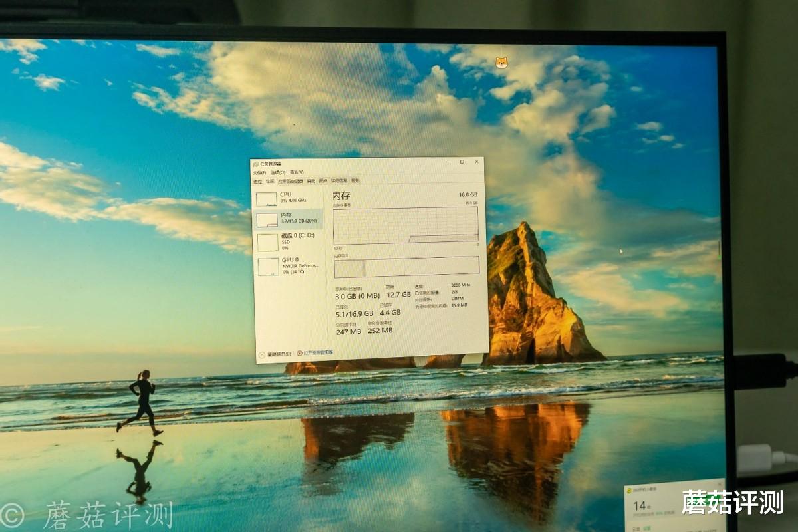Image resolution: width=798 pixels, height=532 pixels.
Task: Click the memory composition bar
Action: coord(407,267)
